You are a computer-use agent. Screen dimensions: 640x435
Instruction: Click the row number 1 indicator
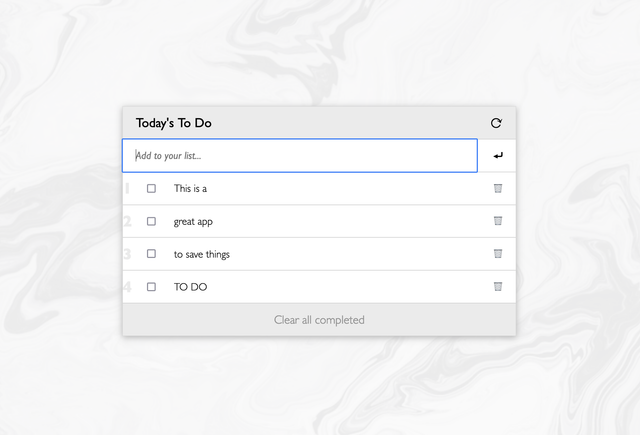(x=127, y=188)
